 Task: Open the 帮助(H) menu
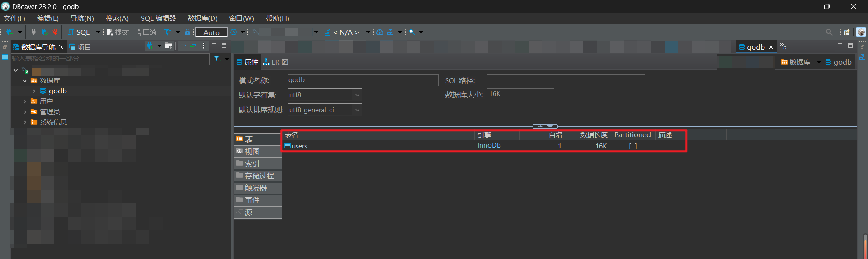[x=277, y=18]
